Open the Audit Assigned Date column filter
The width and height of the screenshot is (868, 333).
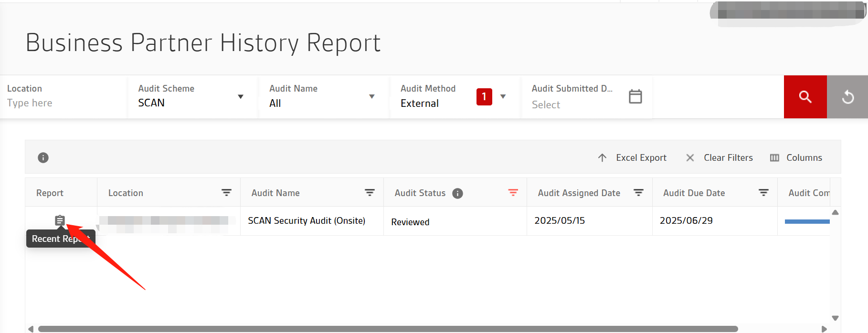click(638, 193)
